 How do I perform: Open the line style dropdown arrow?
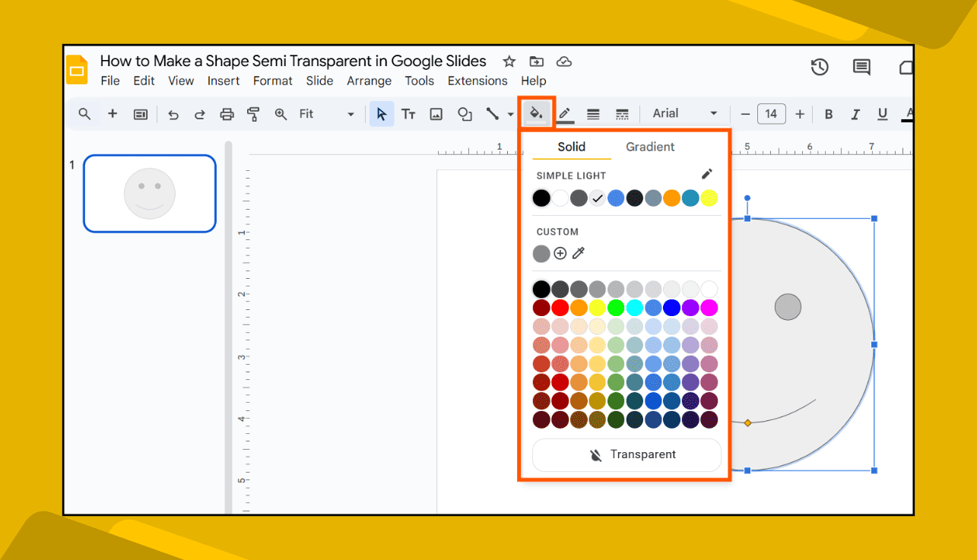tap(510, 113)
